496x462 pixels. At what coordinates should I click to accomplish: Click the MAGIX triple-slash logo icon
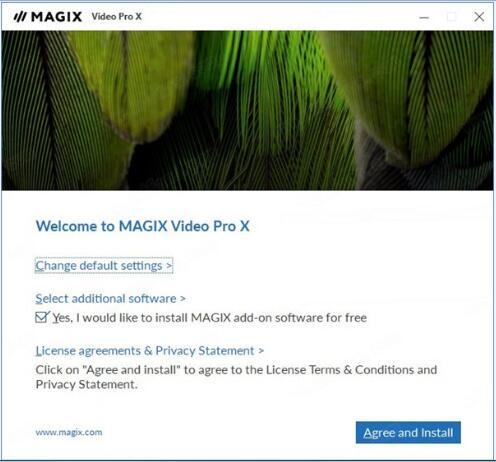(20, 16)
